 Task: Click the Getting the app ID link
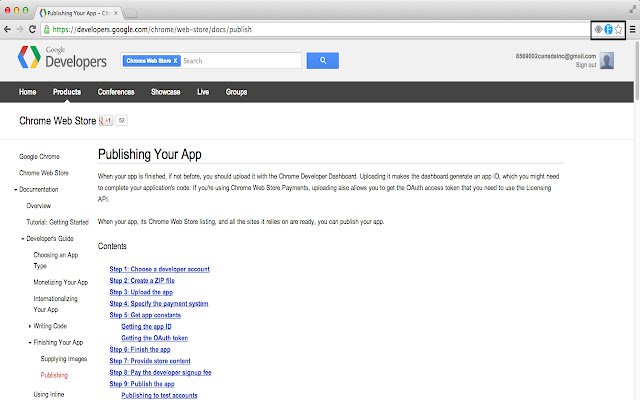coord(147,326)
